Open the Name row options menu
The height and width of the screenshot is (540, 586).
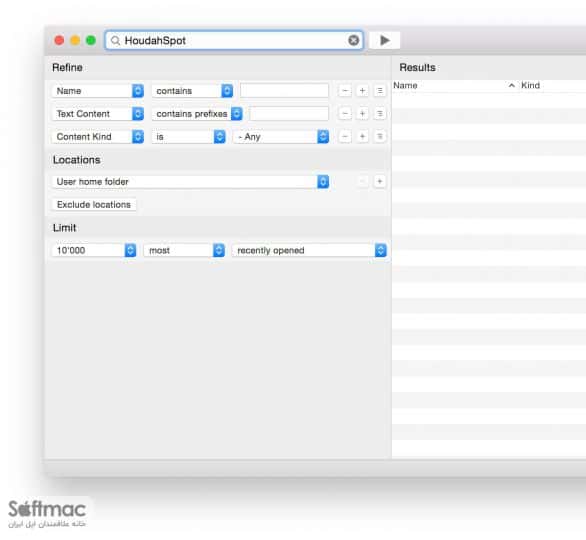coord(379,91)
